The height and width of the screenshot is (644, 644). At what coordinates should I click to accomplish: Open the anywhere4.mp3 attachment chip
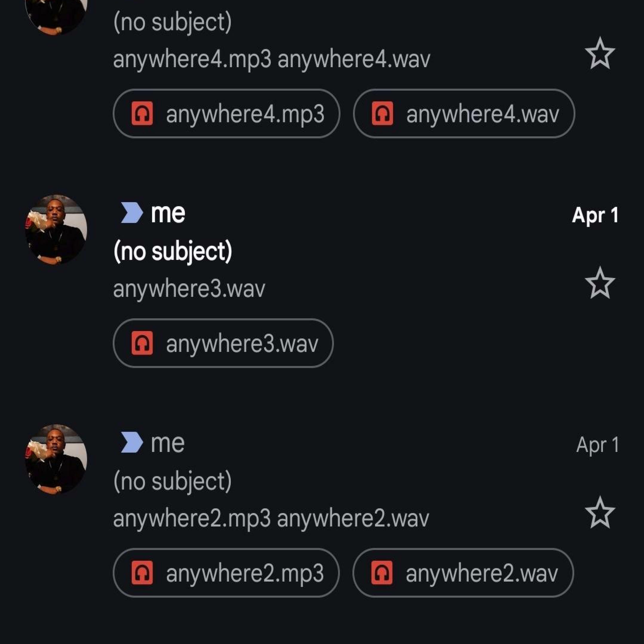(226, 114)
